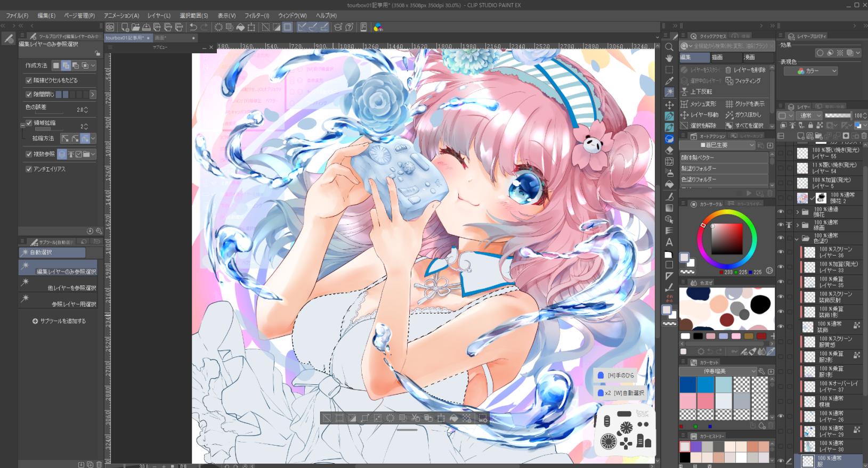Toggle 隣接ピクセルをたどる checkbox
This screenshot has height=468, width=868.
(x=29, y=80)
